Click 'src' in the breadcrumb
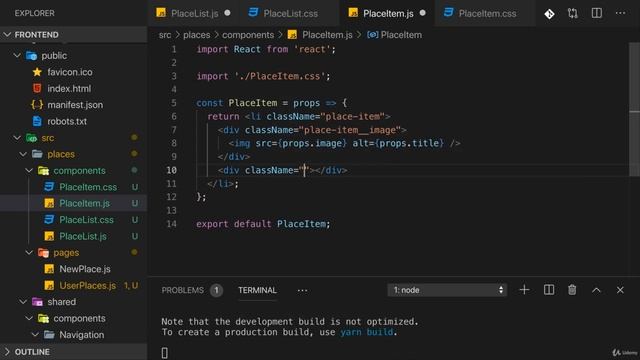 (x=165, y=35)
